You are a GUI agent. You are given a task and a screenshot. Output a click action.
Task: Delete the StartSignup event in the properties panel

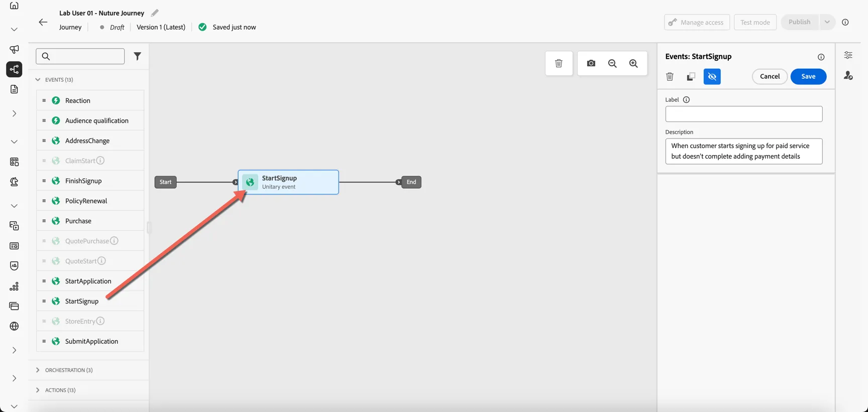click(670, 76)
